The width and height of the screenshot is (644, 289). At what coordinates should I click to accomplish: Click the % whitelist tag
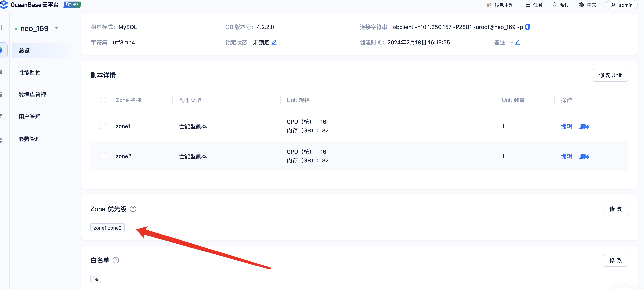coord(96,279)
